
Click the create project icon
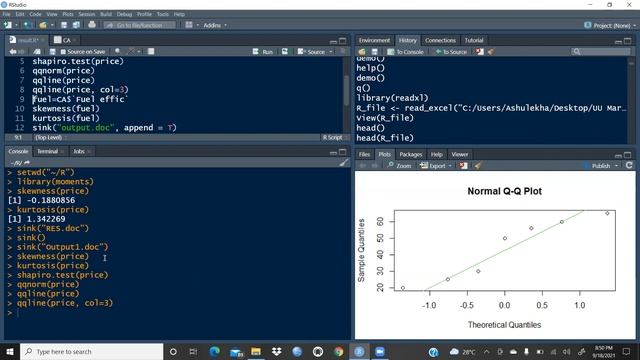(x=28, y=25)
